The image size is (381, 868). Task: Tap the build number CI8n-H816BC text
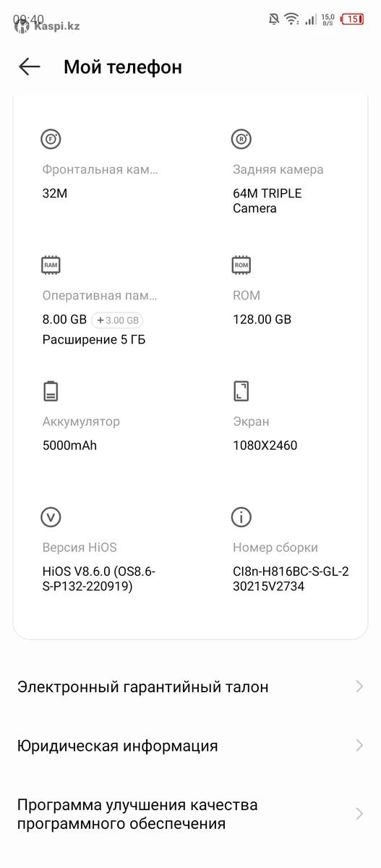(x=291, y=579)
